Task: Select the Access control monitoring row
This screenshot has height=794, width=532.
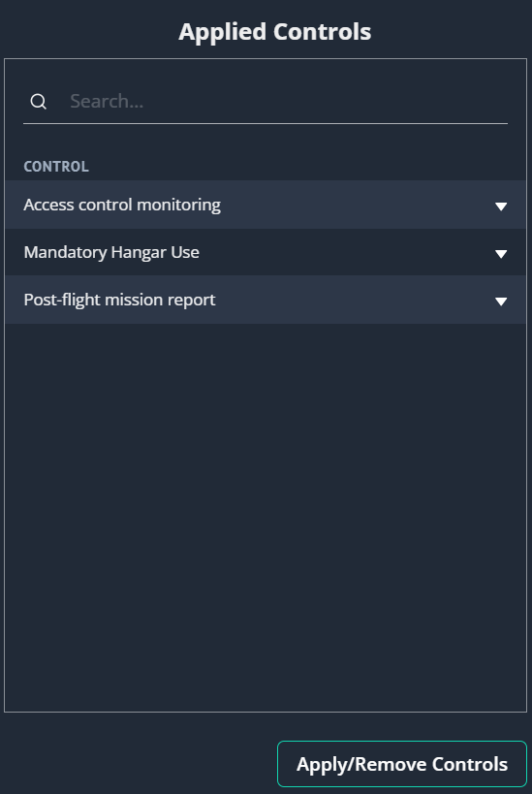Action: pyautogui.click(x=266, y=205)
